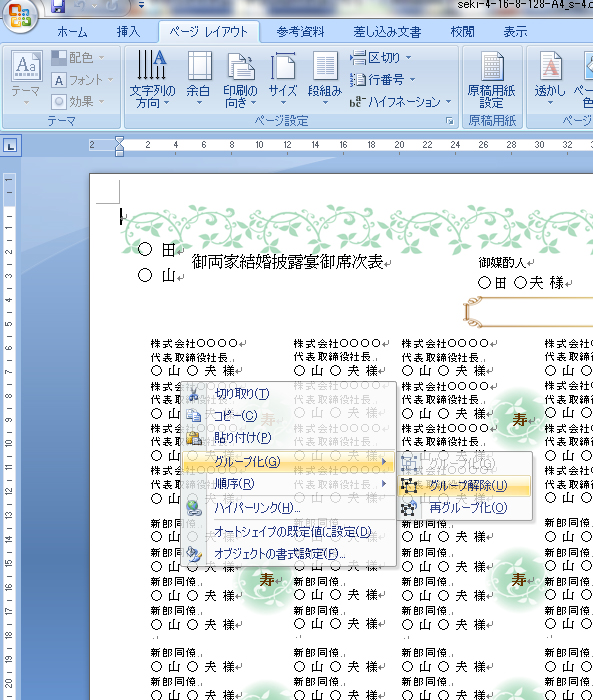Click グループ解除(U) in submenu
The width and height of the screenshot is (593, 700).
tap(464, 486)
